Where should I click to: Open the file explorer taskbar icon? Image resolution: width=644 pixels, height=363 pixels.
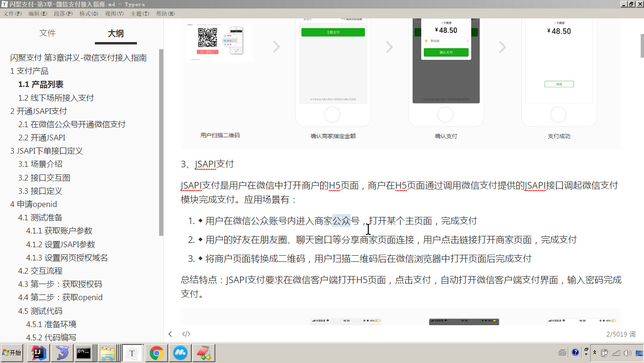pos(108,353)
